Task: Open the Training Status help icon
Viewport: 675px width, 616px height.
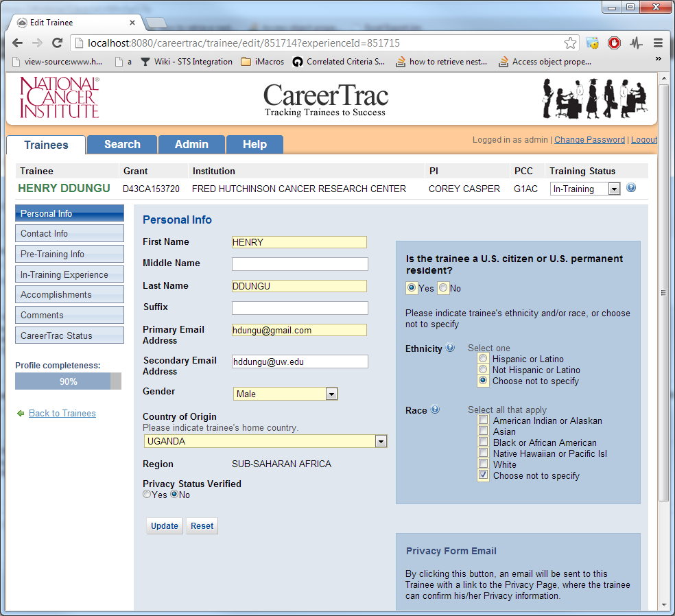Action: (x=630, y=188)
